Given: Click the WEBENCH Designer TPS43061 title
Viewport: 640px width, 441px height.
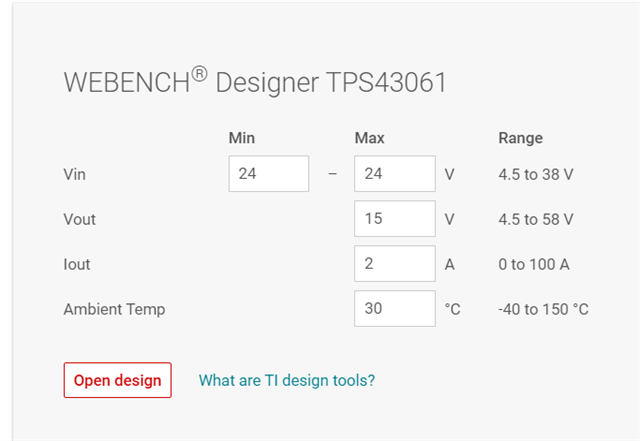Looking at the screenshot, I should 255,82.
